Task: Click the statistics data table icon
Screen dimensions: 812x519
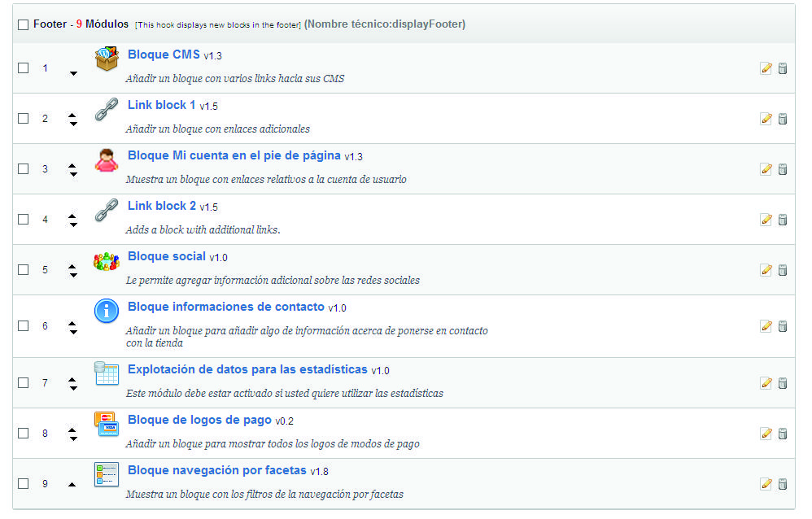Action: click(107, 373)
